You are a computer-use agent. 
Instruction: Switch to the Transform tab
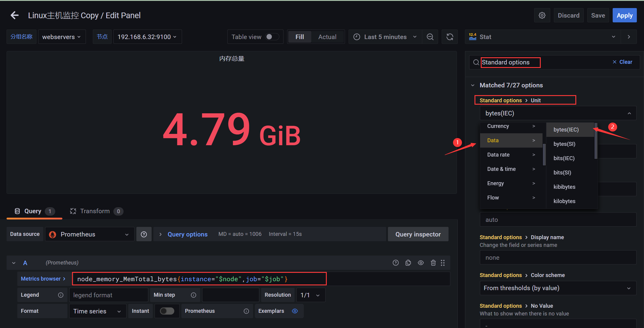tap(96, 211)
